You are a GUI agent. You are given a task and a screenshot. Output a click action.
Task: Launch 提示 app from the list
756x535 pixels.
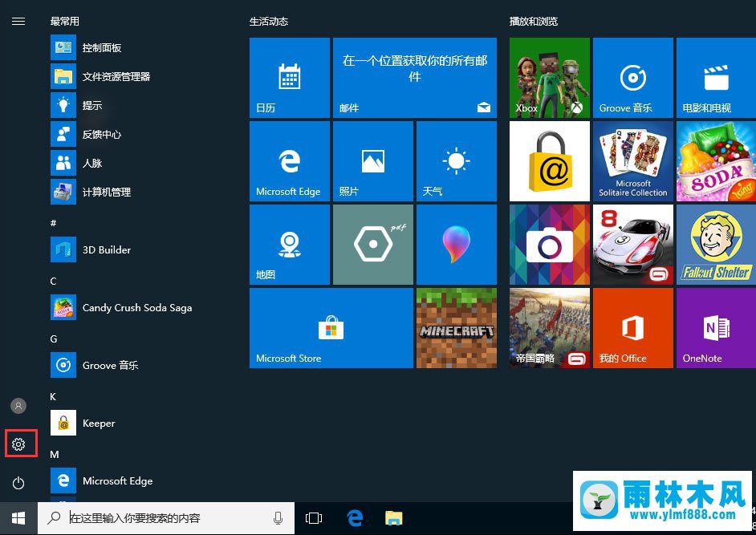pyautogui.click(x=77, y=105)
